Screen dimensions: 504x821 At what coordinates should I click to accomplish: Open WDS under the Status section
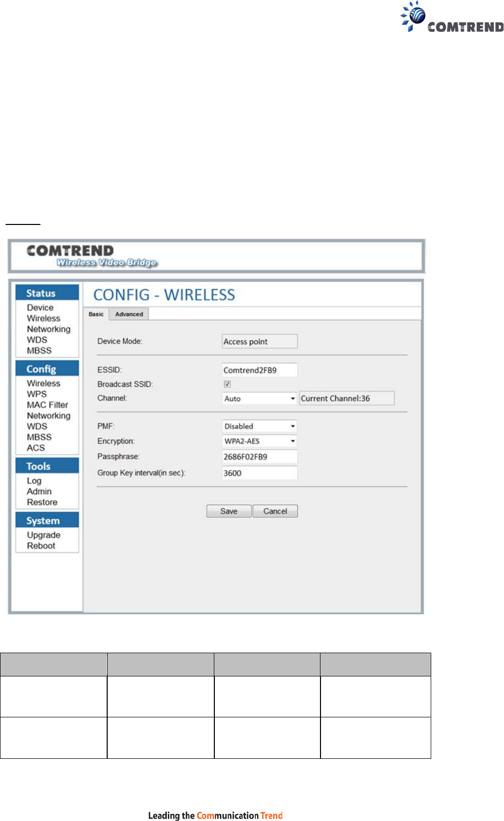(x=37, y=340)
